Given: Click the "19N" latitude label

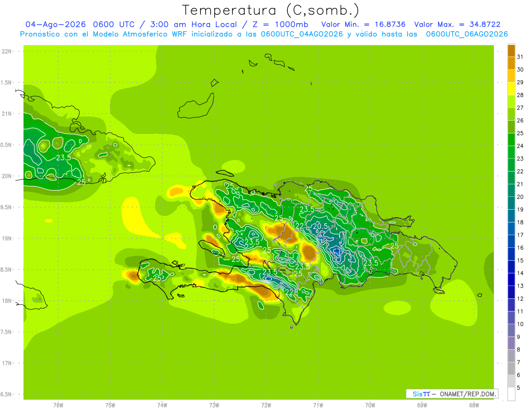Looking at the screenshot, I should pyautogui.click(x=7, y=239).
